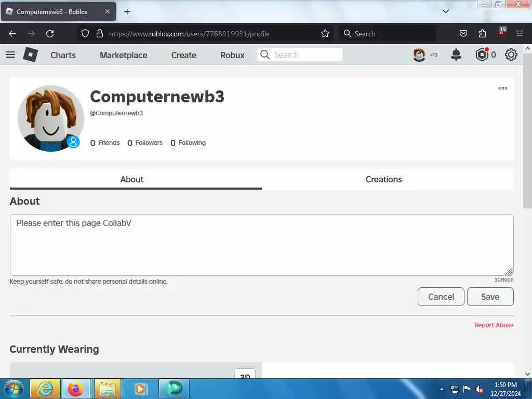Save the About description
This screenshot has height=399, width=532.
[x=490, y=297]
